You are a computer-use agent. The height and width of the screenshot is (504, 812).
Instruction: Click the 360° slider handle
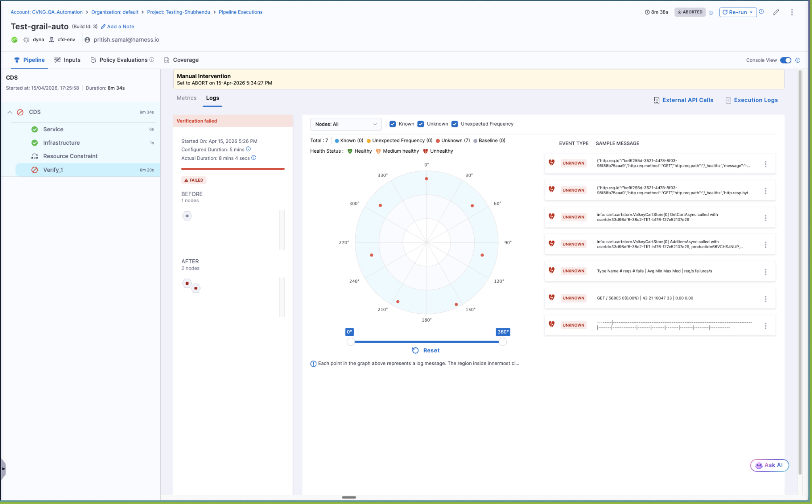[503, 342]
